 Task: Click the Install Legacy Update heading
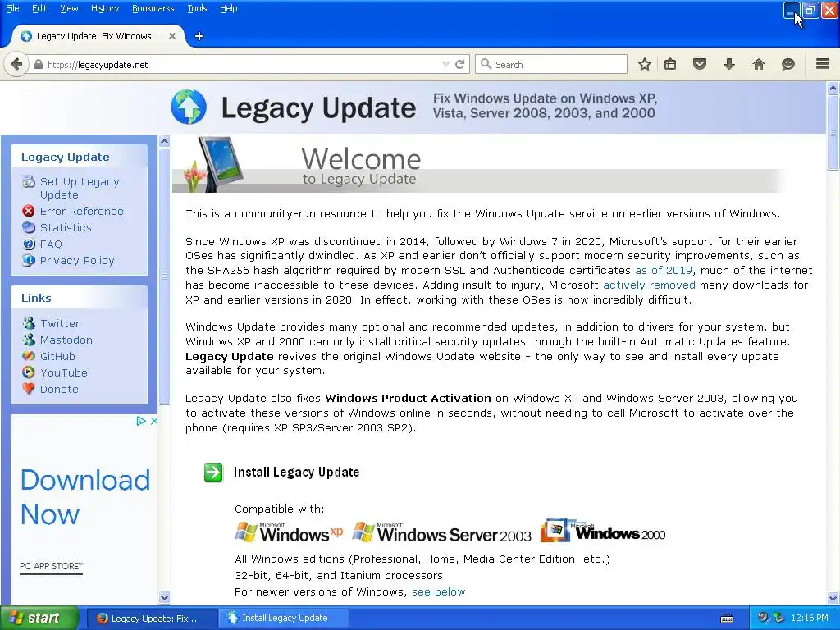point(296,472)
